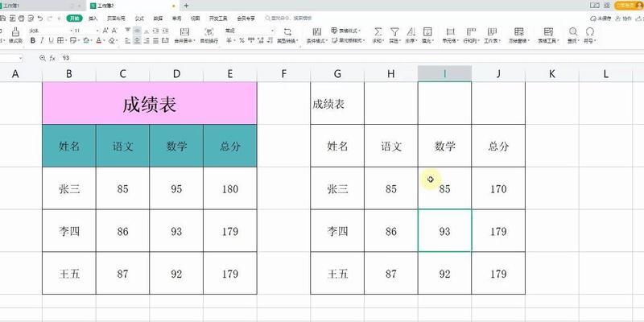This screenshot has height=322, width=644.
Task: Set top vertical alignment
Action: click(x=128, y=31)
